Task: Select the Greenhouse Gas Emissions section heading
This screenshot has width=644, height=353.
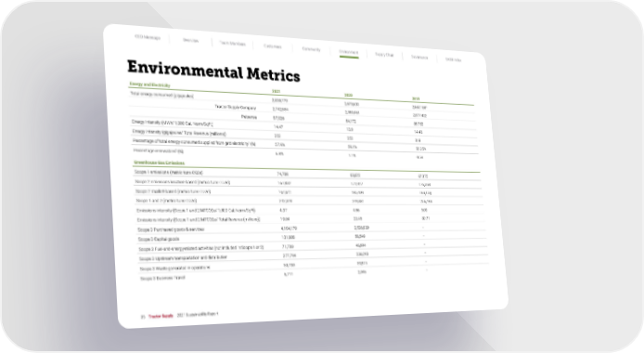Action: point(159,163)
